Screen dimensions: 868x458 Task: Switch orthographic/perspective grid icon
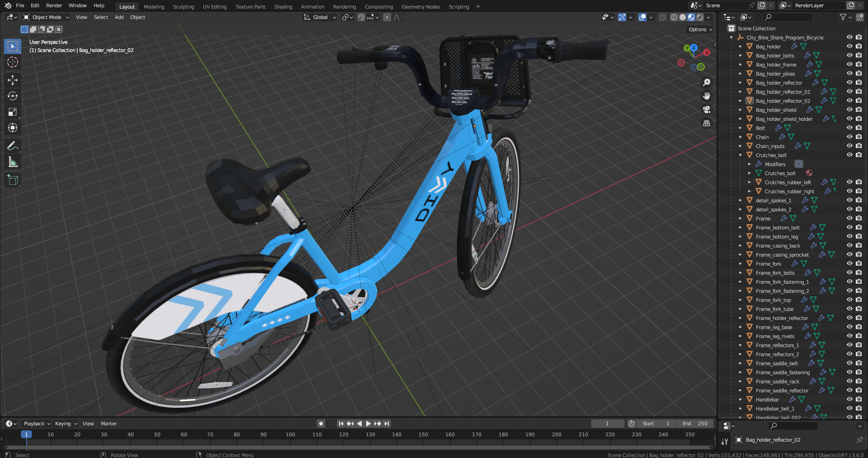707,123
